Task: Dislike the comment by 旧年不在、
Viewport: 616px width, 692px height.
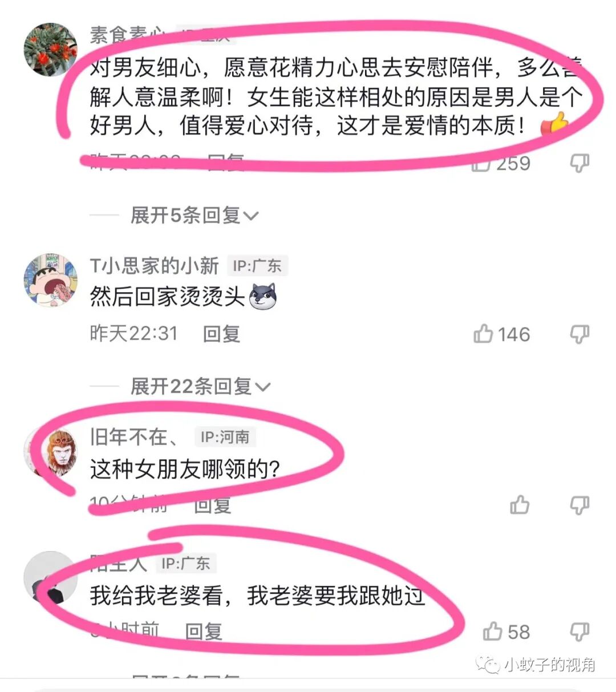Action: 579,505
